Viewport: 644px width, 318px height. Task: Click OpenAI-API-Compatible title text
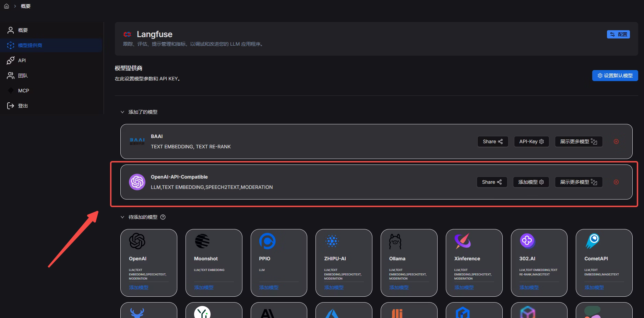[x=179, y=177]
